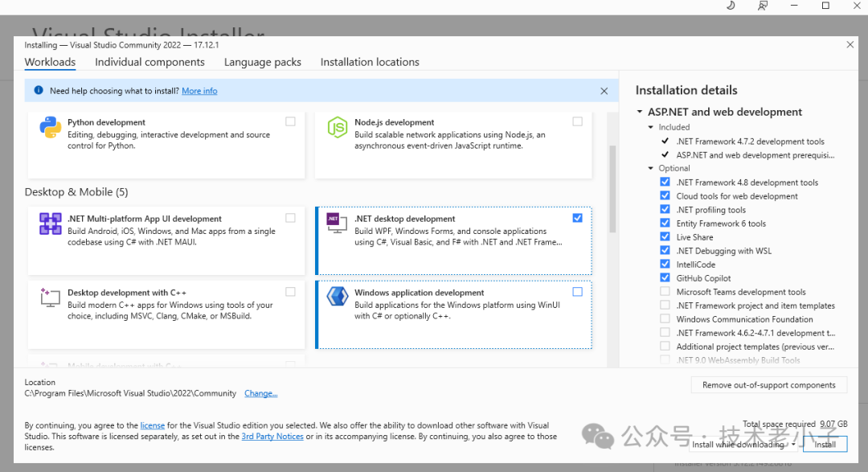868x472 pixels.
Task: Click the blue info icon in help banner
Action: point(39,91)
